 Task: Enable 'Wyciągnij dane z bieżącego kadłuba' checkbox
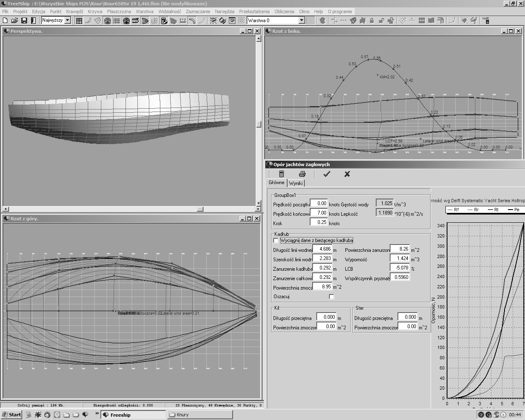tap(276, 240)
